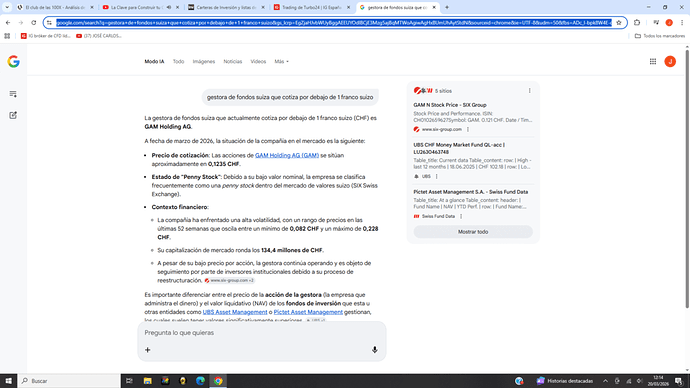Open the Google account avatar
The height and width of the screenshot is (388, 690).
[x=670, y=62]
